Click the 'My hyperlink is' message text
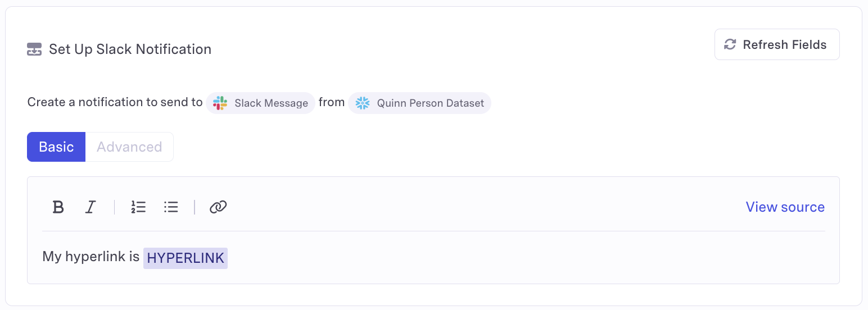This screenshot has height=310, width=868. point(91,258)
